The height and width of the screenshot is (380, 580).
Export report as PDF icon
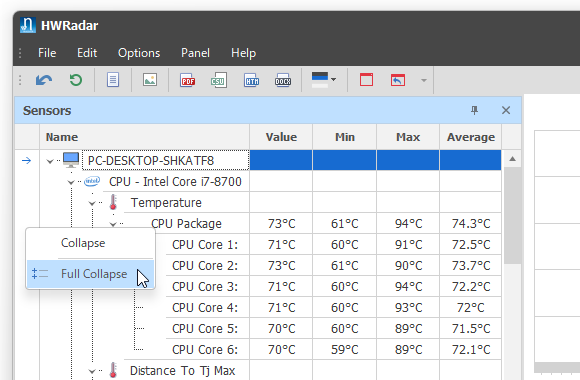coord(188,80)
